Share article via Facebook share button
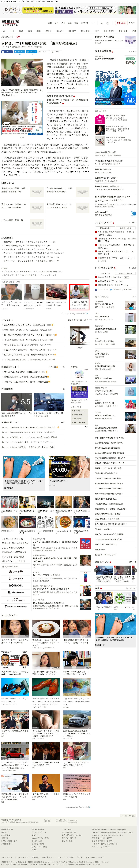The image size is (139, 868). [x=6, y=52]
